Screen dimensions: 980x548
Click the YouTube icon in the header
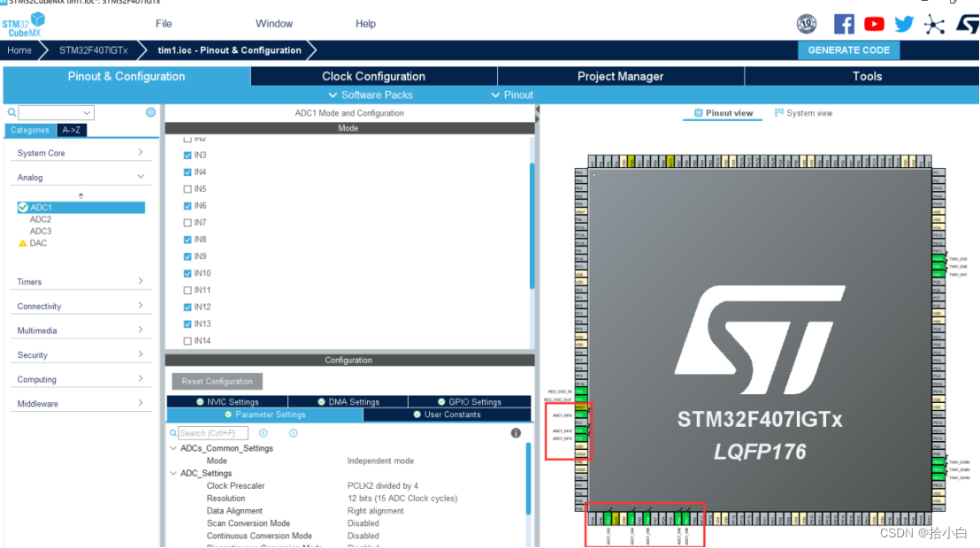(x=874, y=24)
